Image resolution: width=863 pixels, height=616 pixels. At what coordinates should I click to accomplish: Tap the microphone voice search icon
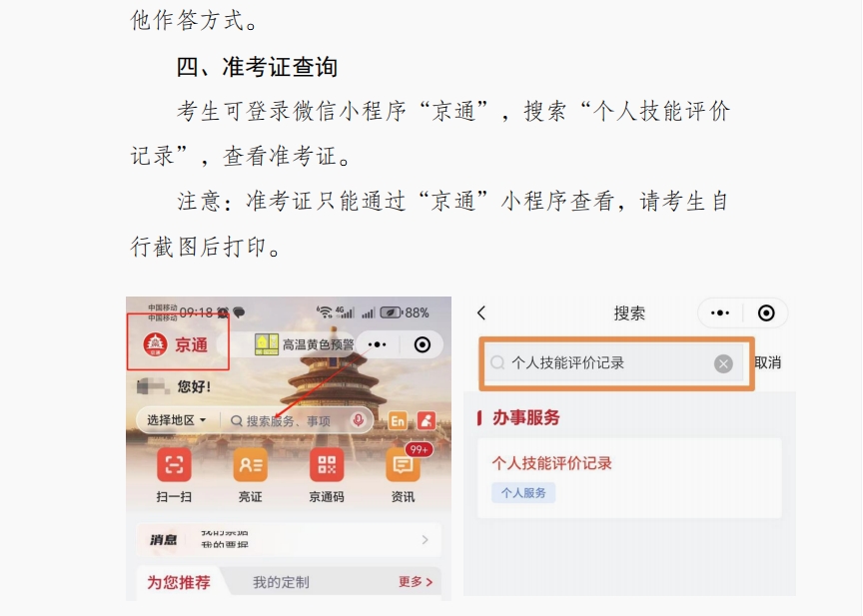click(x=358, y=420)
